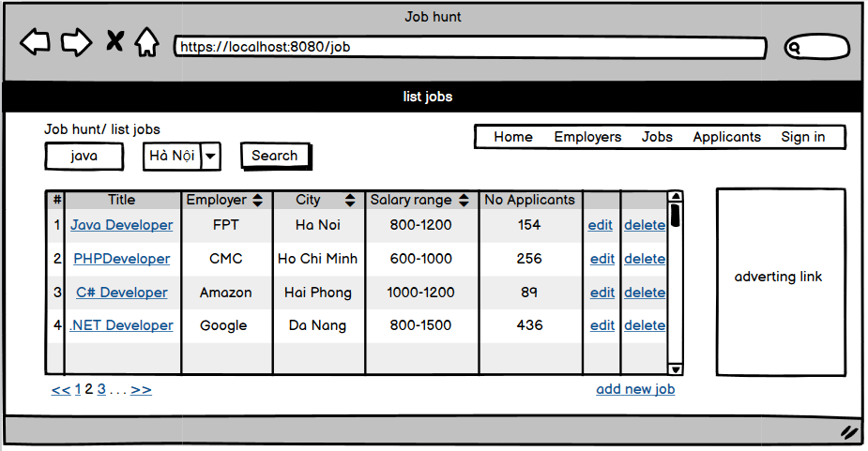Click Sign in in the navigation
Screen dimensions: 868x451
803,137
